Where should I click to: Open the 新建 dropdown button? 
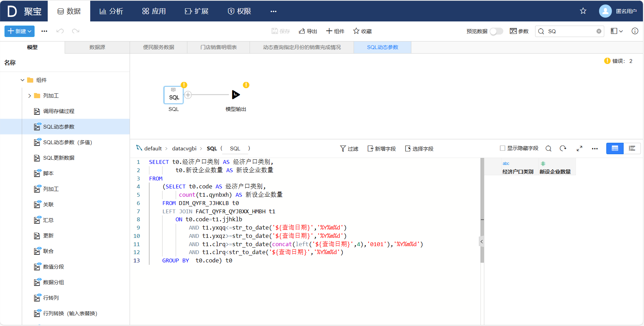19,31
